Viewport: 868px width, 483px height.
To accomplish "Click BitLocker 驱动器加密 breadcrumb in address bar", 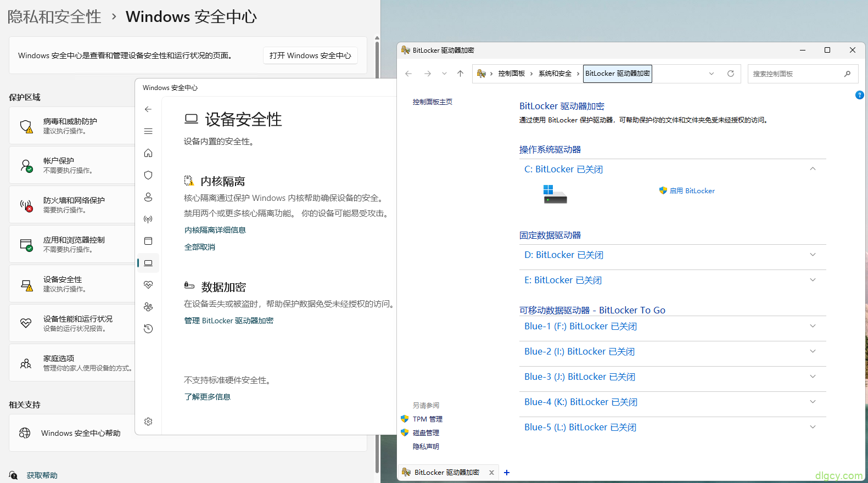I will point(618,74).
